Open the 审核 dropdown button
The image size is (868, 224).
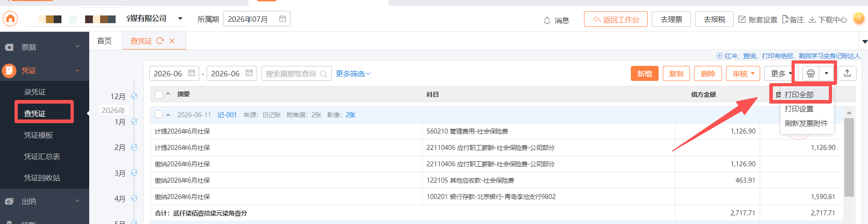743,74
